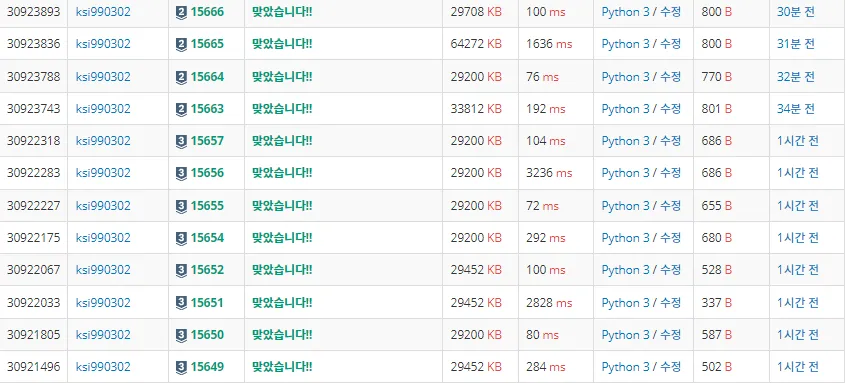Open problem 15657 link
The width and height of the screenshot is (846, 383).
207,141
